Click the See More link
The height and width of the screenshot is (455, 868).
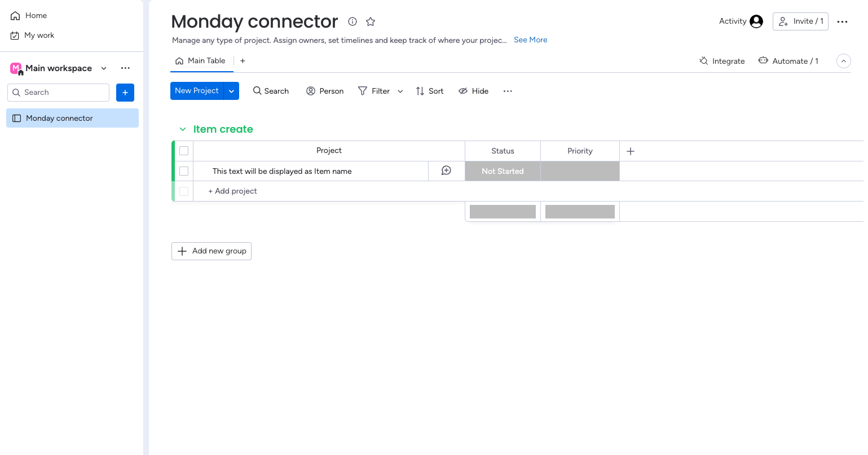[530, 40]
